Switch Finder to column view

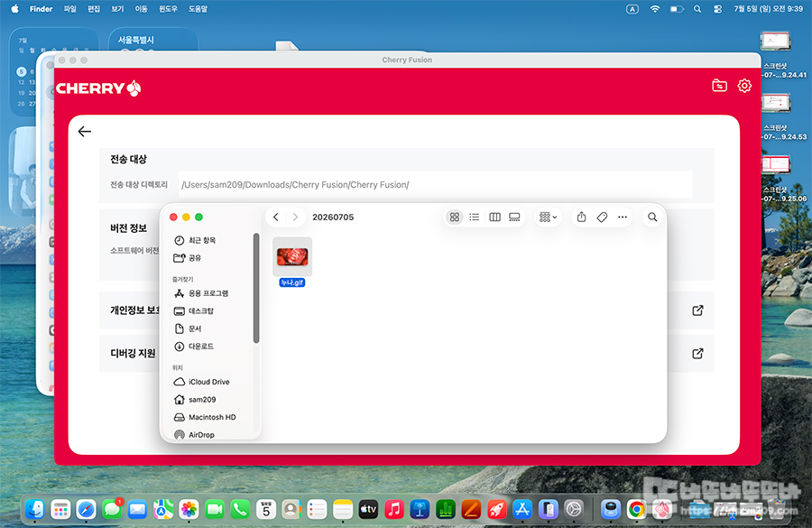[494, 218]
